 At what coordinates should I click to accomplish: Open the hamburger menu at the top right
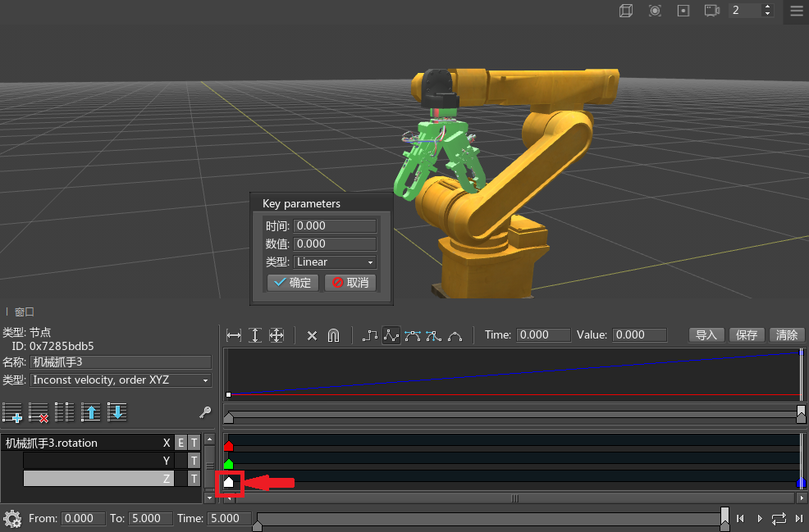[796, 11]
